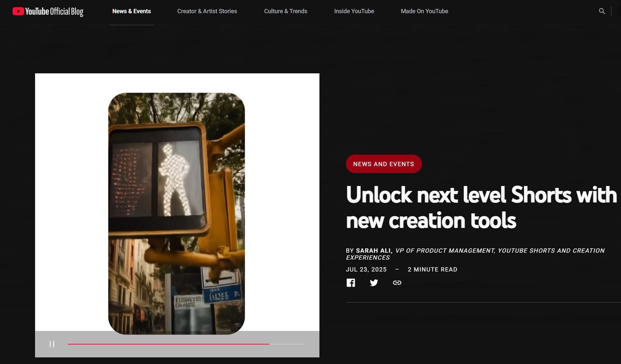Screen dimensions: 621x364
Task: Copy article link icon
Action: (397, 283)
